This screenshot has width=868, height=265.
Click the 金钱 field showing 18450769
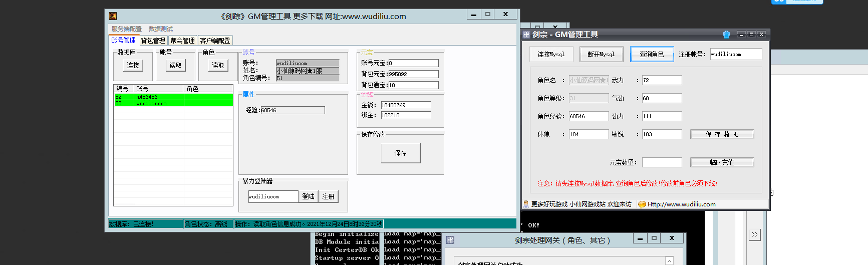pos(406,105)
